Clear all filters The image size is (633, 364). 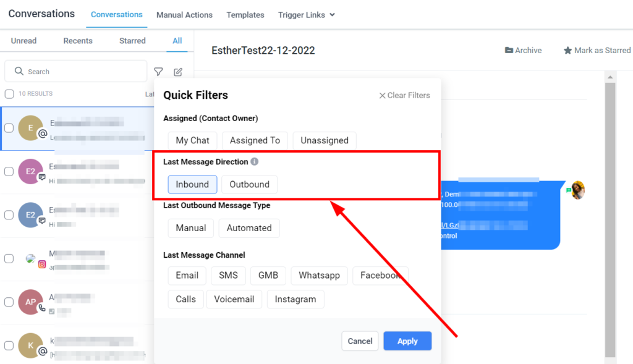(404, 95)
